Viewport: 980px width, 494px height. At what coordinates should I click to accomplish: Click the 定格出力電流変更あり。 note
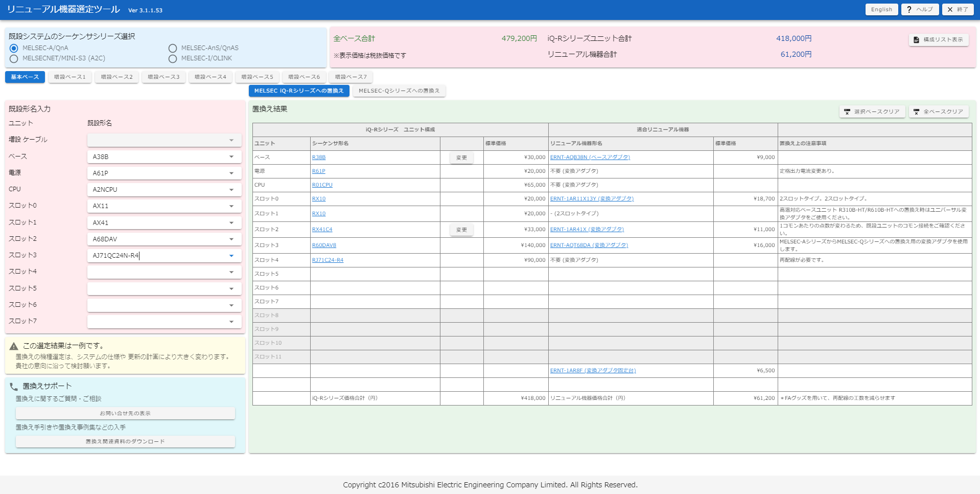tap(807, 171)
